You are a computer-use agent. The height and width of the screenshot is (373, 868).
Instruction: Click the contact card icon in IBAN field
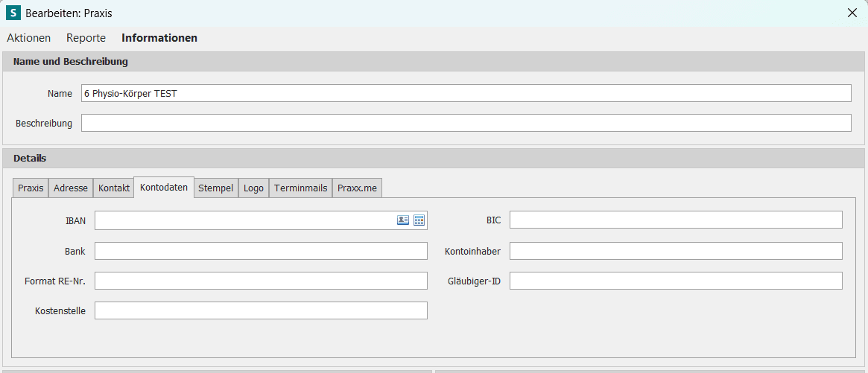point(402,220)
